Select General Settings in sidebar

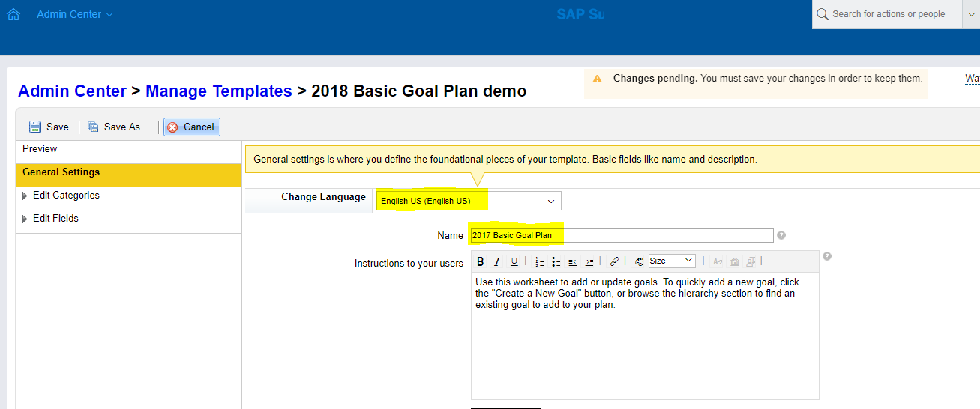click(x=128, y=175)
